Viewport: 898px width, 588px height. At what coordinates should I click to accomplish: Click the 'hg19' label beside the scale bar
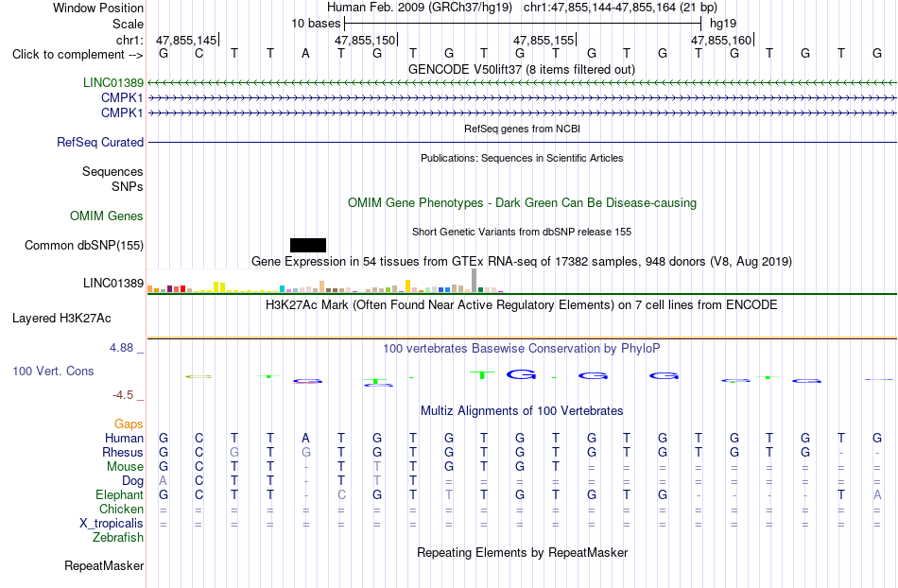point(723,24)
